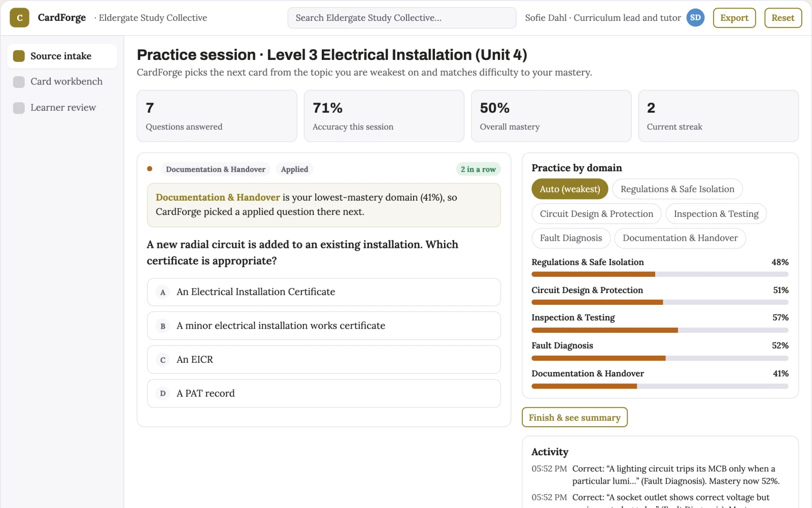Click the highlighted Documentation & Handover link text
This screenshot has width=812, height=508.
218,197
